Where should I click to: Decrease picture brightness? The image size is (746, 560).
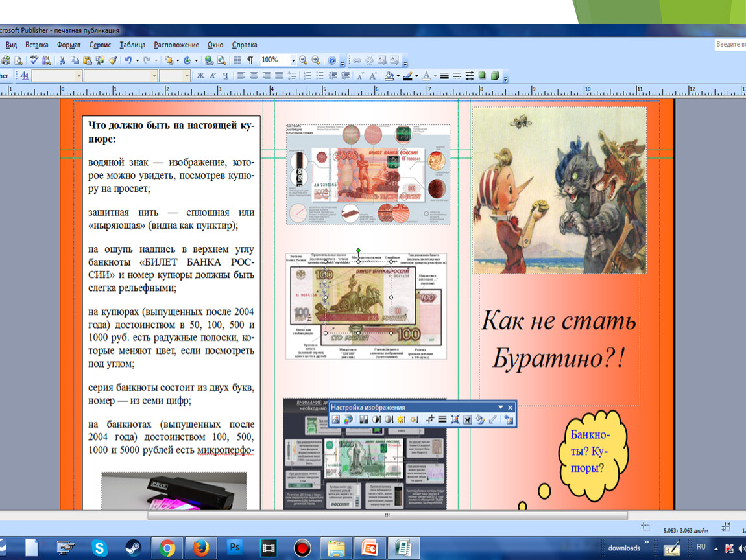414,419
